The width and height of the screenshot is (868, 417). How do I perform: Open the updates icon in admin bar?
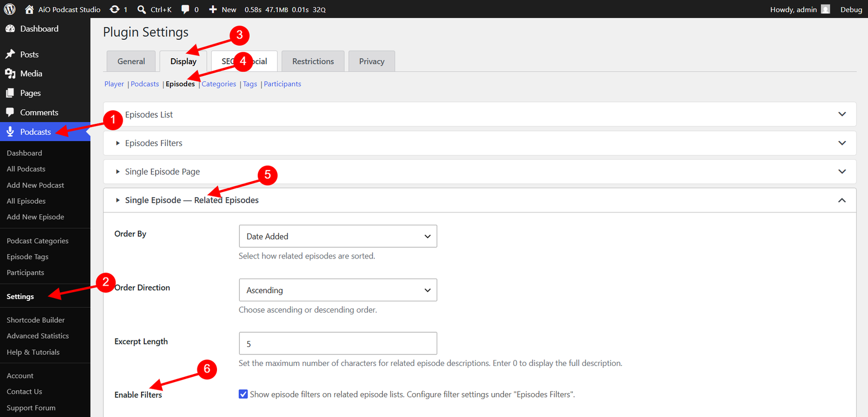coord(114,9)
